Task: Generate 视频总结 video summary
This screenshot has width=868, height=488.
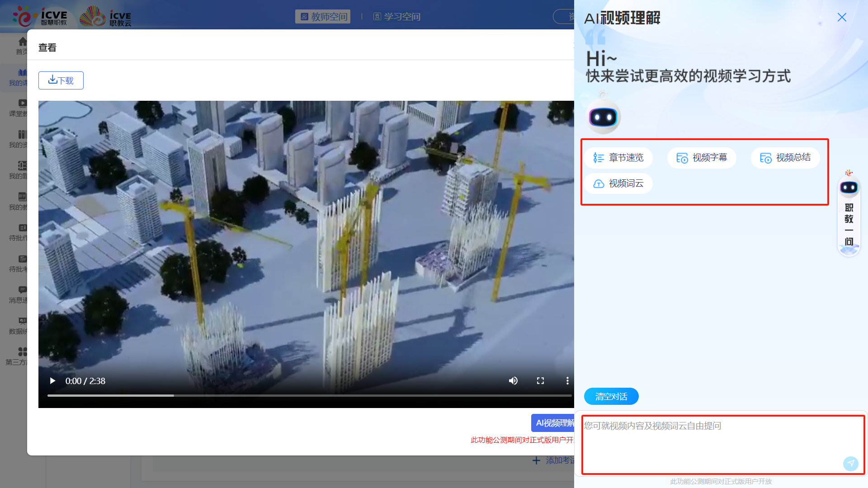Action: coord(785,158)
